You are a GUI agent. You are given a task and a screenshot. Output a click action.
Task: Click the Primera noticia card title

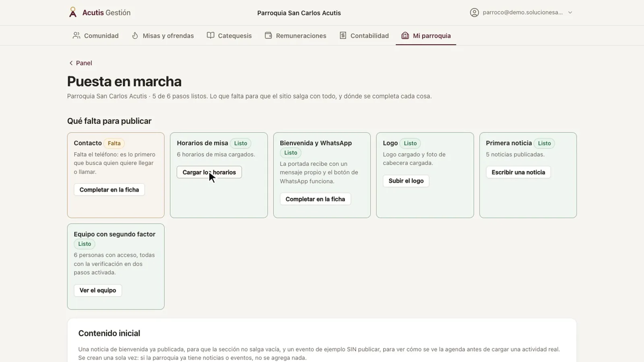[x=509, y=143]
